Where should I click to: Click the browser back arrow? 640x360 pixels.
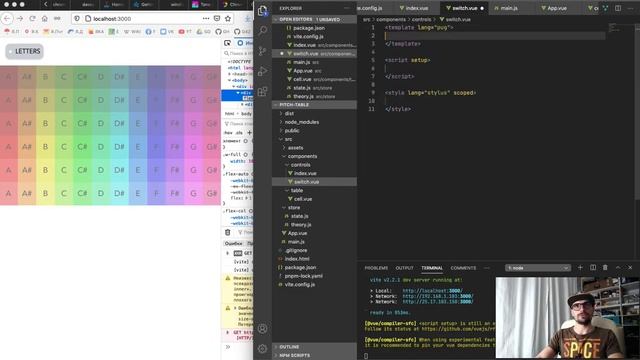[x=7, y=18]
